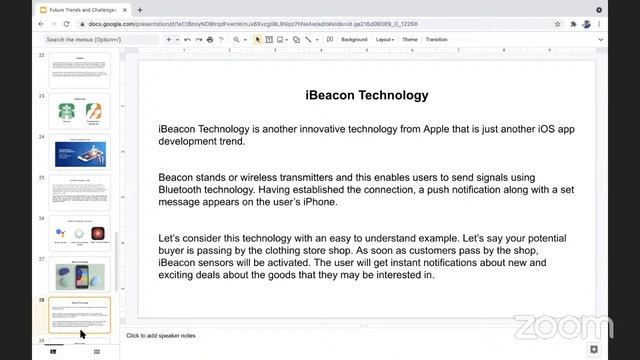640x360 pixels.
Task: Open the Chrome three-dot menu
Action: pyautogui.click(x=599, y=24)
